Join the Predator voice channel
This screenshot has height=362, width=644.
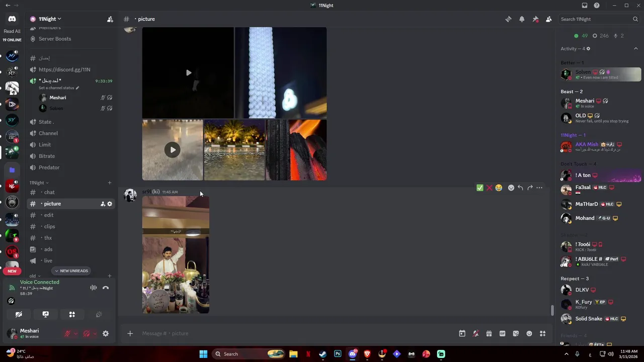(70, 167)
